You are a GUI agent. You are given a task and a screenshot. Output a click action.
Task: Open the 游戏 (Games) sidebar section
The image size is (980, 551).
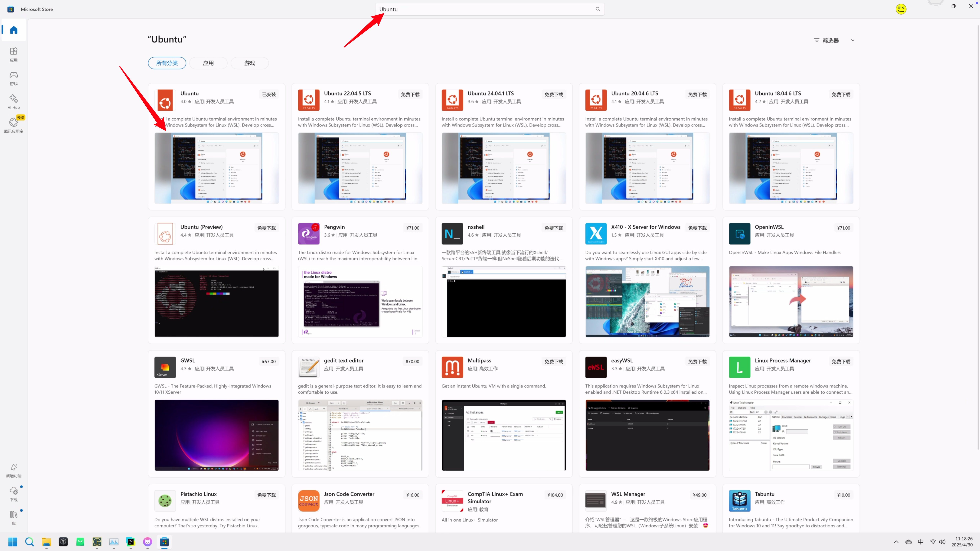point(14,78)
